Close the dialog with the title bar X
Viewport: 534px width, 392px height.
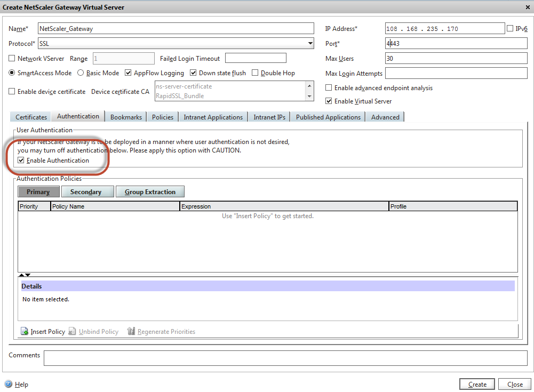[528, 7]
